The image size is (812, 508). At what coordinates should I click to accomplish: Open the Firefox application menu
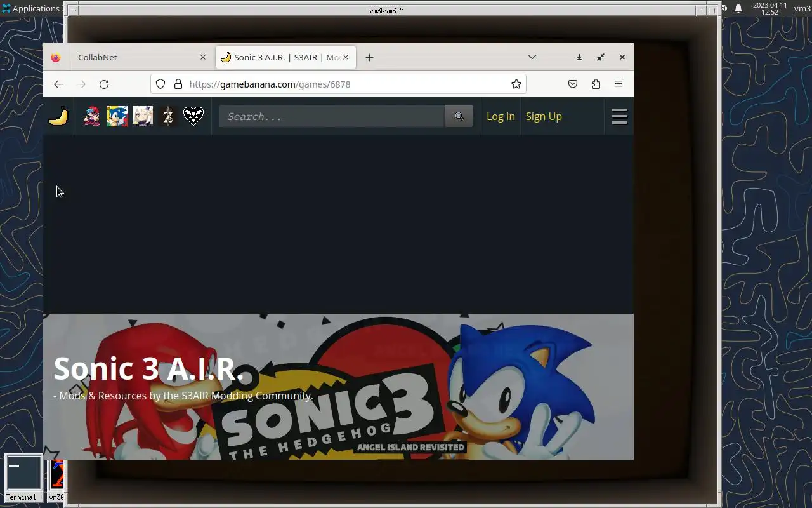click(x=619, y=84)
